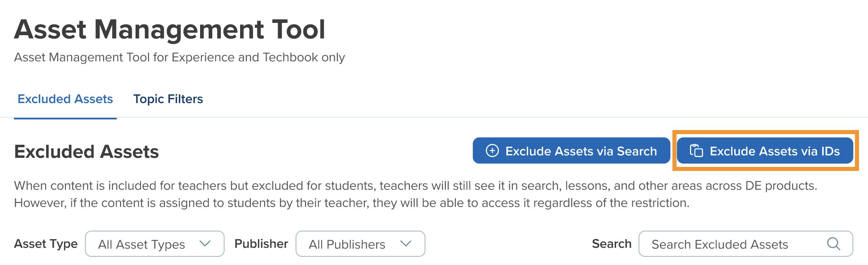The image size is (868, 265).
Task: Open the All Publishers dropdown
Action: (x=360, y=244)
